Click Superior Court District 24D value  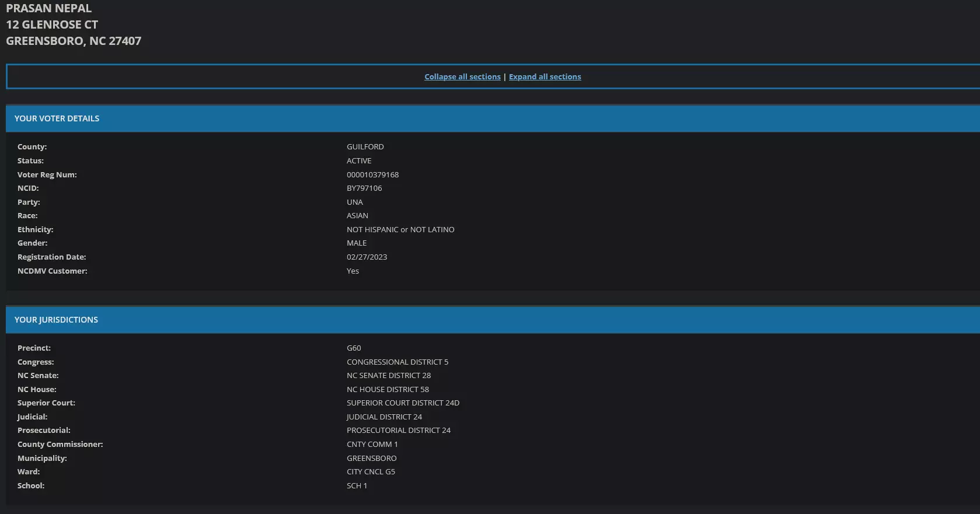pos(403,403)
